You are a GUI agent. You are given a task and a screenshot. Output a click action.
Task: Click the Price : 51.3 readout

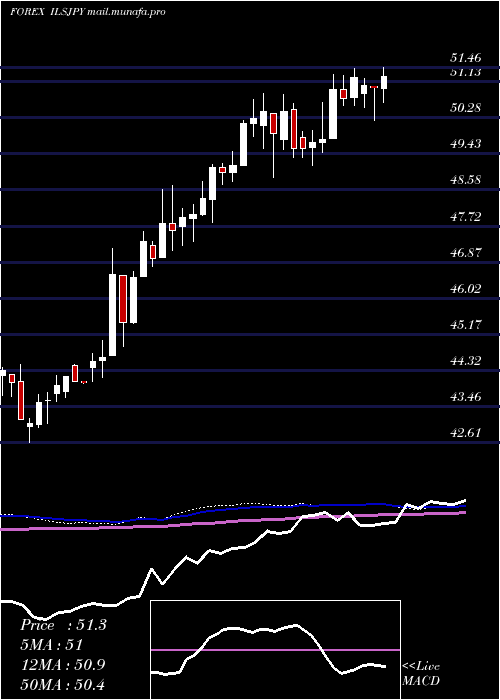point(63,625)
